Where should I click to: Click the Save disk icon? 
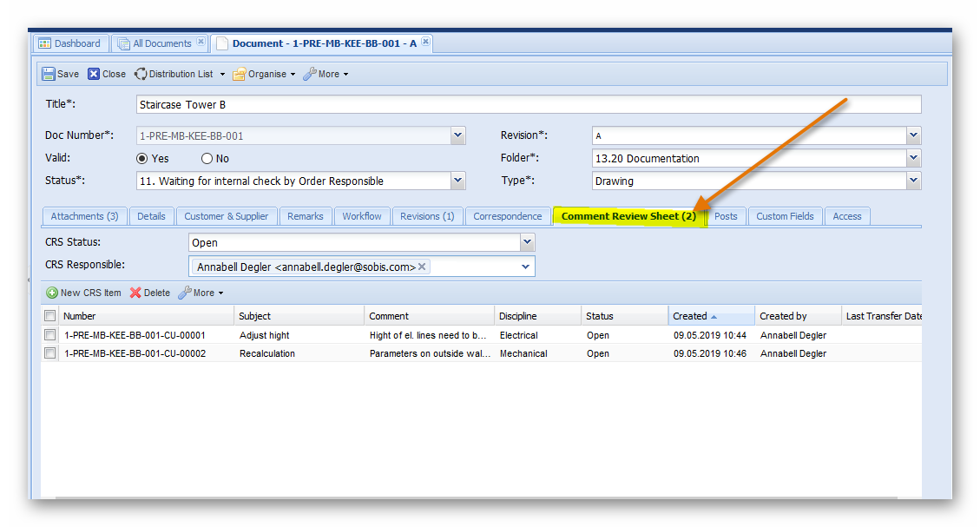pyautogui.click(x=49, y=75)
